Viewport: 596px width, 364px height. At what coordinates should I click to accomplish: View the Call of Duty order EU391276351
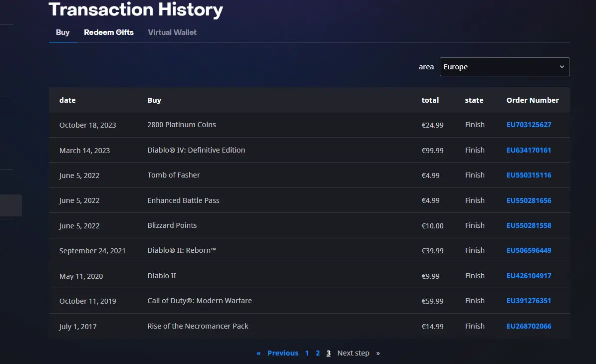(x=529, y=301)
